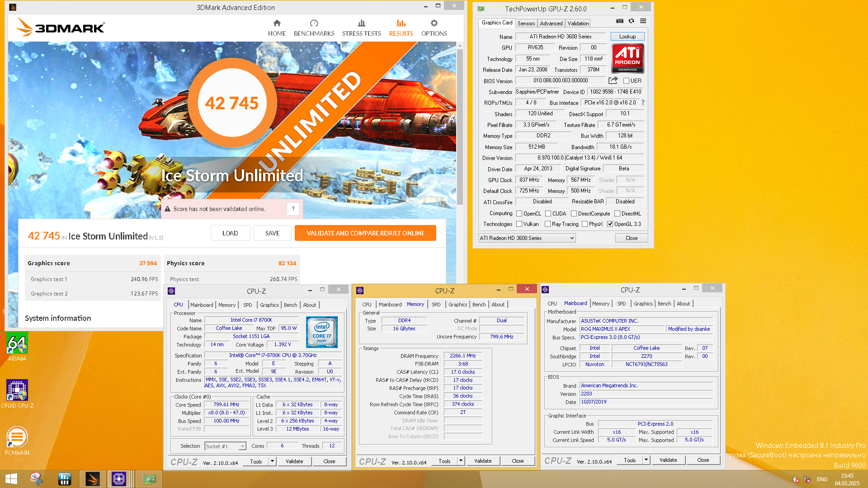The image size is (868, 488).
Task: Click 3DMark taskbar icon
Action: pos(92,479)
